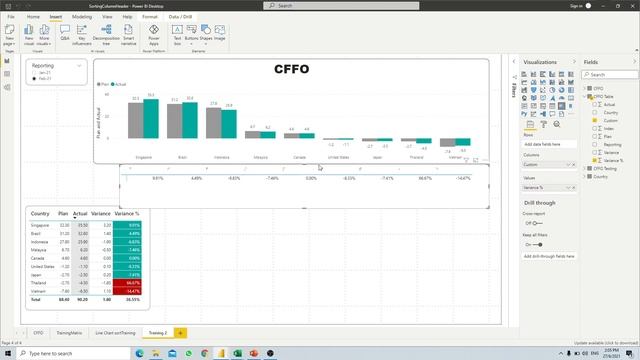Switch to Data view in left sidebar
Image resolution: width=640 pixels, height=360 pixels.
(x=7, y=74)
